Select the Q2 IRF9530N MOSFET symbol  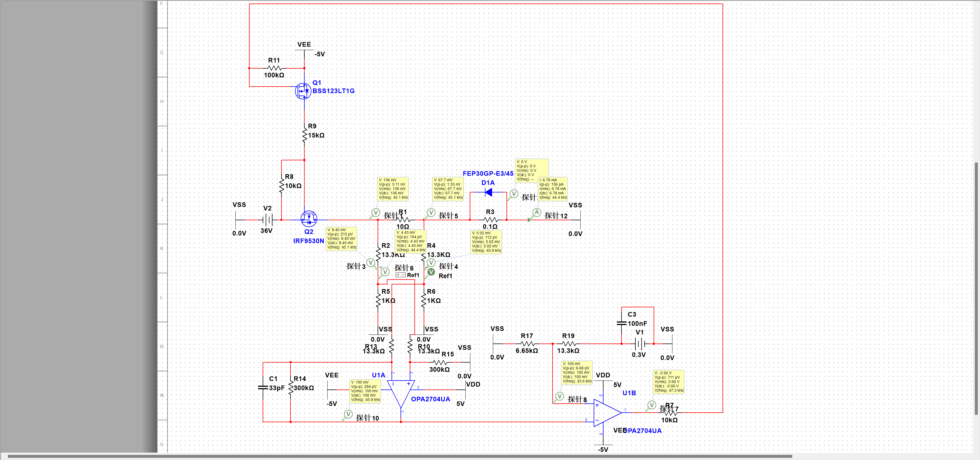tap(308, 219)
